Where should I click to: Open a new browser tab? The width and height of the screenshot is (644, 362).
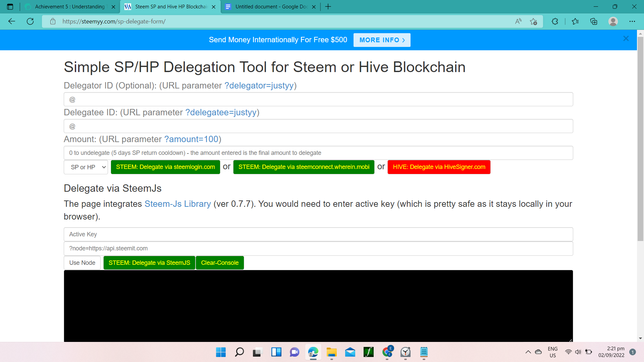pyautogui.click(x=328, y=7)
